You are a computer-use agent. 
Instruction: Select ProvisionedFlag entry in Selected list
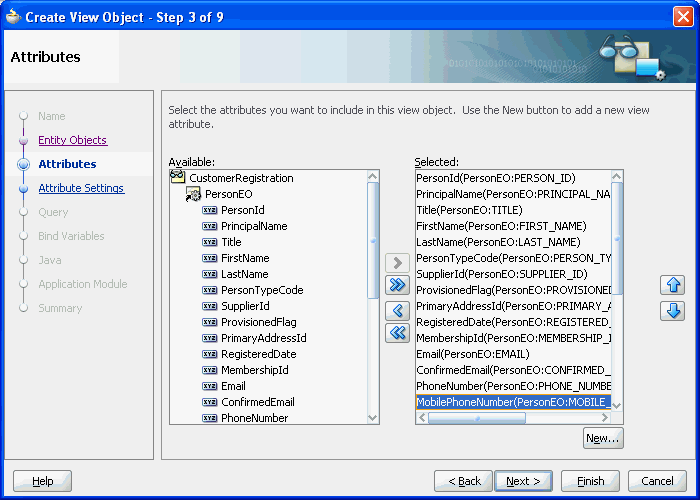[513, 290]
